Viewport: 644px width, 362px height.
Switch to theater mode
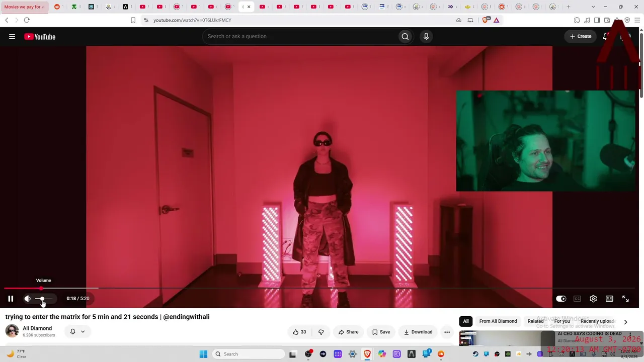click(609, 299)
